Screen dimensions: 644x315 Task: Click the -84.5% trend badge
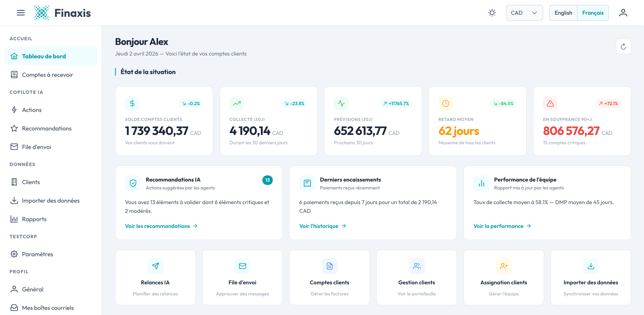coord(503,103)
